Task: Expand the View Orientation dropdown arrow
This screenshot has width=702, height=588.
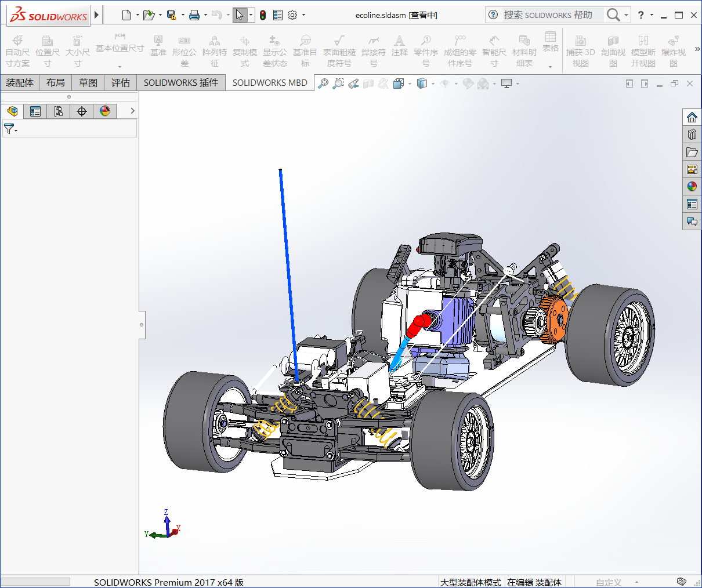Action: 410,84
